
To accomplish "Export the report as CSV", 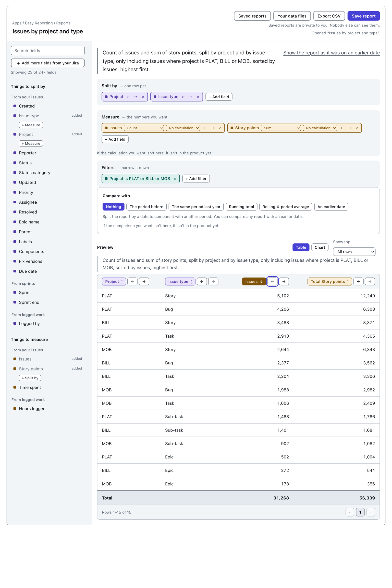I will pos(329,16).
